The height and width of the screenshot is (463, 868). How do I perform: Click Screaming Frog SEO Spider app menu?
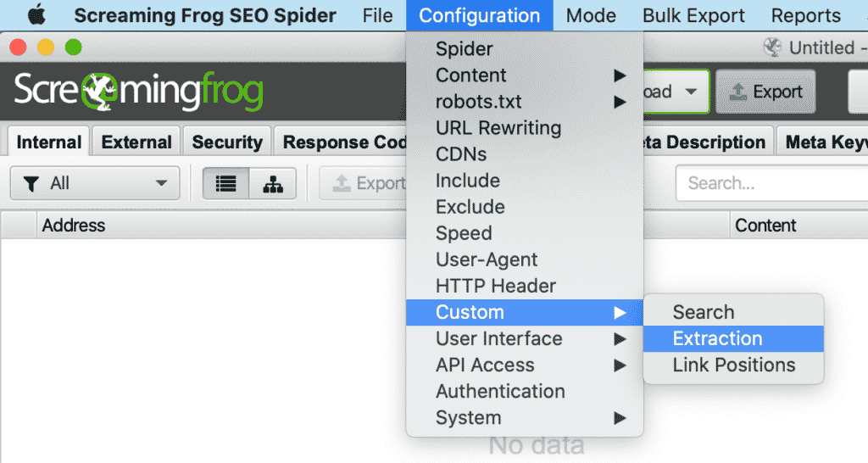point(205,15)
